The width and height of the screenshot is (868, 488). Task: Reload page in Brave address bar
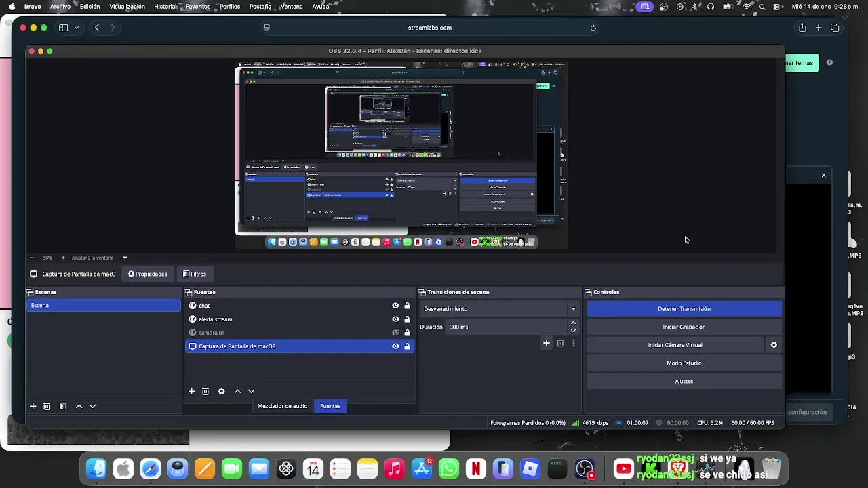593,28
